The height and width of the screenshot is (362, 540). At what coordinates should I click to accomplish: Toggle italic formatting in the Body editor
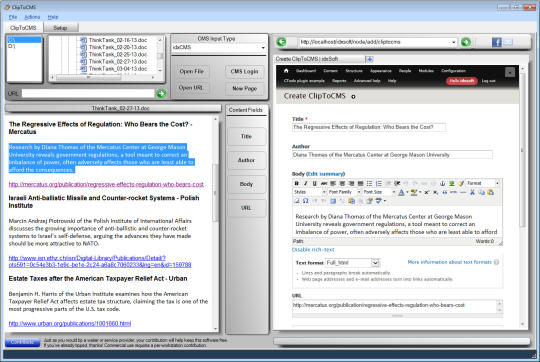305,183
